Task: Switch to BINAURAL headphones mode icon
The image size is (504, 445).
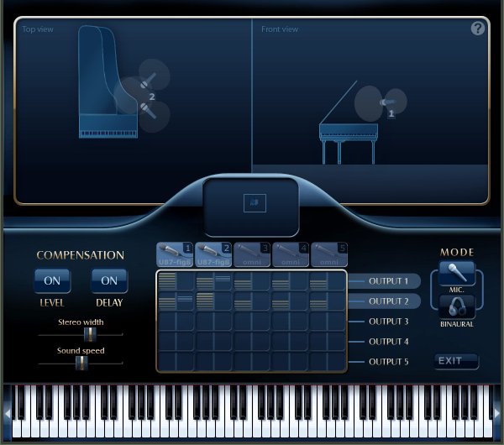Action: point(457,306)
